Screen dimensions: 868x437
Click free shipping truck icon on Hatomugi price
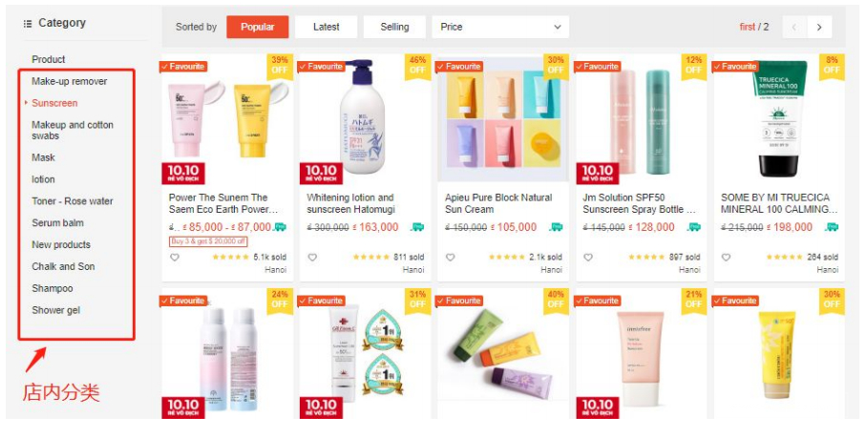coord(417,227)
